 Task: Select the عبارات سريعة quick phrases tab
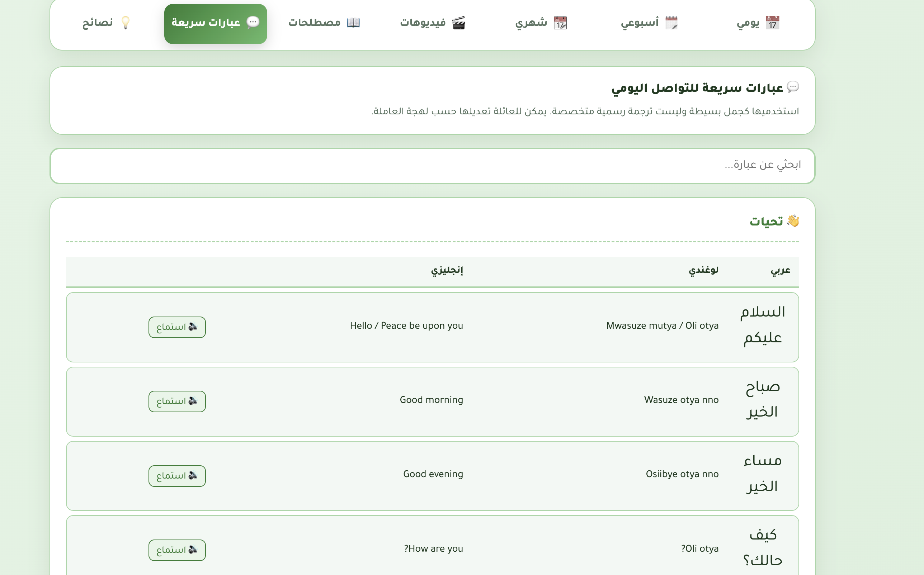coord(216,24)
